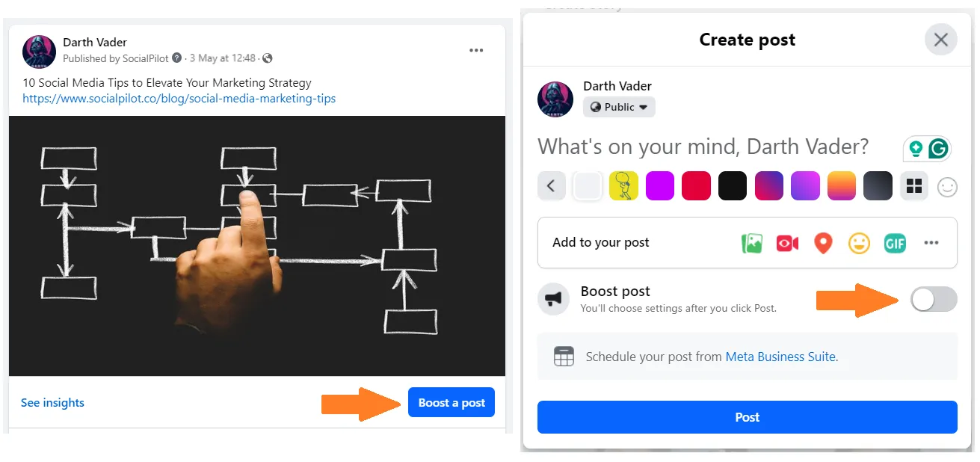
Task: Click the Boost post megaphone icon
Action: coord(555,299)
